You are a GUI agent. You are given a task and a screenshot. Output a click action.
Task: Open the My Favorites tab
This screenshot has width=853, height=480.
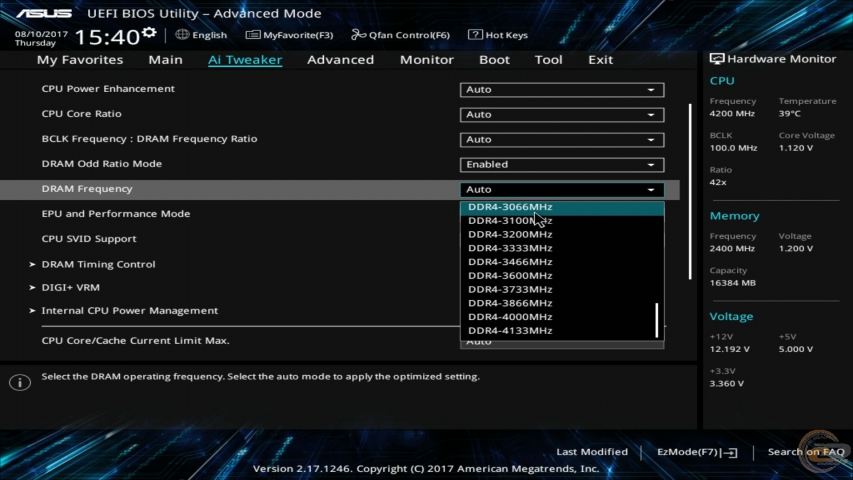(x=80, y=59)
